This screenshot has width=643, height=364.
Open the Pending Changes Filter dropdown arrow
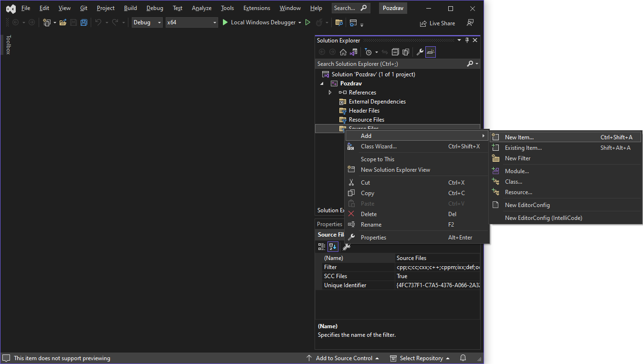[377, 52]
